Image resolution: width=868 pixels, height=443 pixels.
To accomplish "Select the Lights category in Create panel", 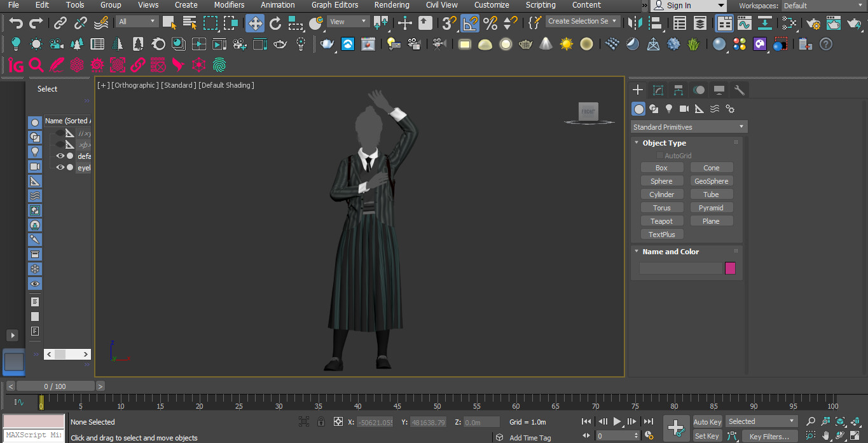I will (x=668, y=109).
